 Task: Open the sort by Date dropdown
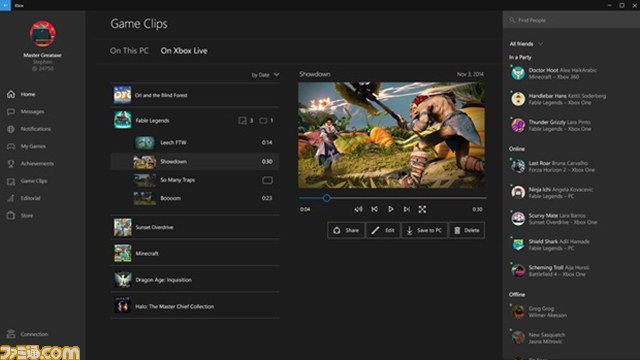[265, 75]
